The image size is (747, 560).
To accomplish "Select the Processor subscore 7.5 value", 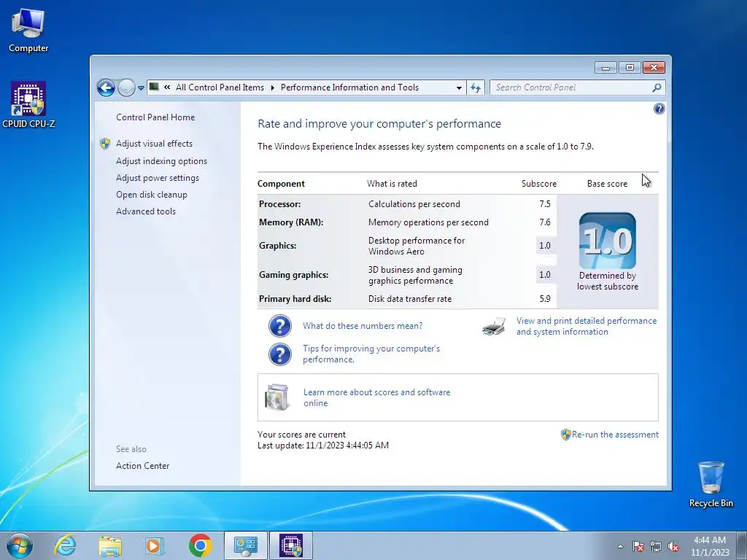I will point(545,204).
